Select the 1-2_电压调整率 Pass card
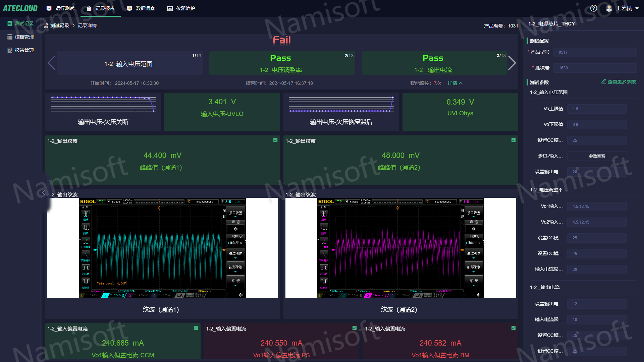 [x=282, y=63]
